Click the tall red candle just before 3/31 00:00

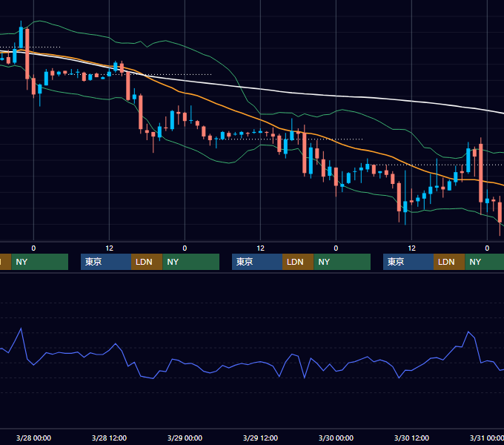coord(481,173)
